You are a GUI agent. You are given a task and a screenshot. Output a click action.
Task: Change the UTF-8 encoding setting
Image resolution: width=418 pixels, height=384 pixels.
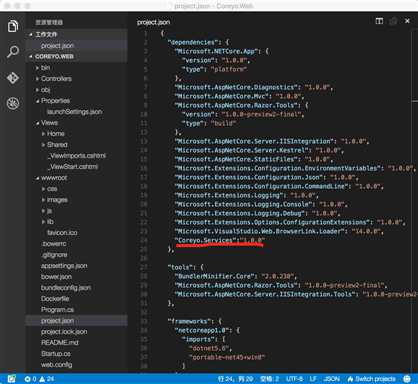coord(294,379)
